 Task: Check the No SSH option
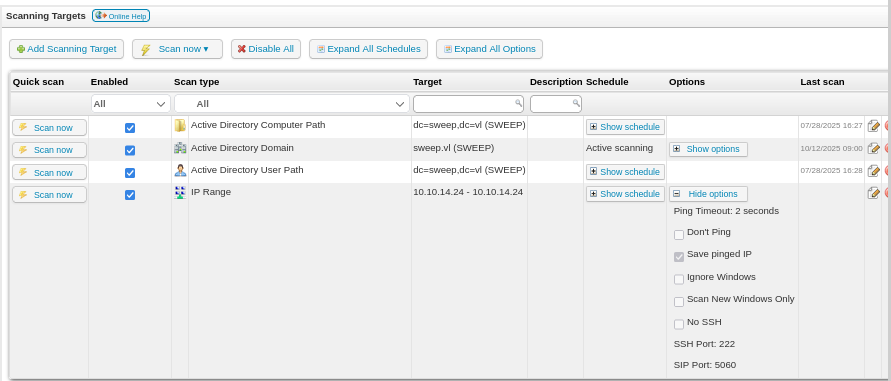tap(679, 324)
